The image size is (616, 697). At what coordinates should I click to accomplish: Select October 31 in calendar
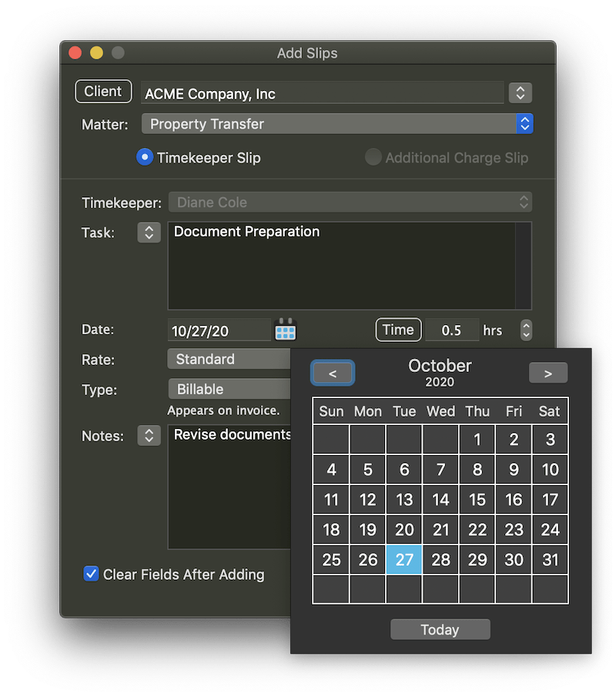[550, 560]
